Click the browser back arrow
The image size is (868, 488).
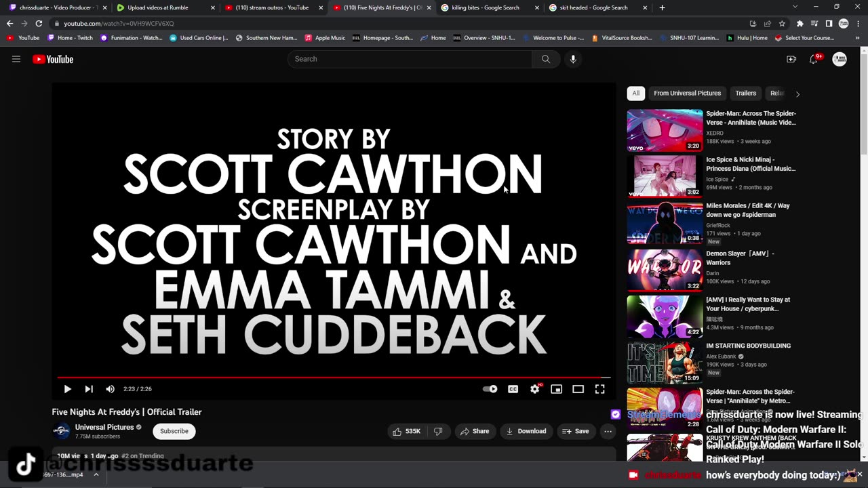9,24
